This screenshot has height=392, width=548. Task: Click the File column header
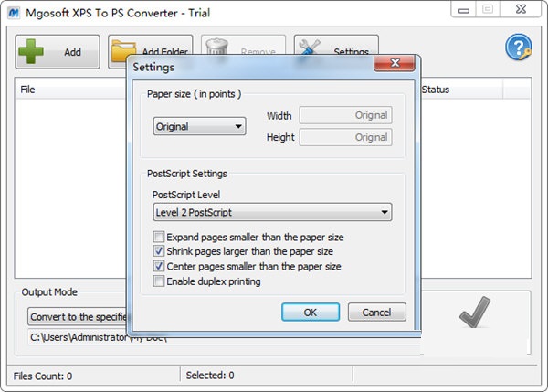[70, 90]
